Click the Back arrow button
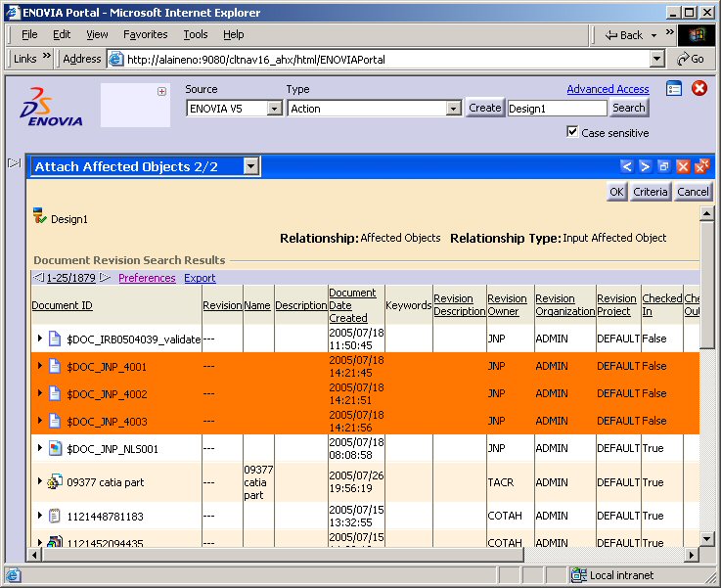This screenshot has width=721, height=588. tap(624, 35)
